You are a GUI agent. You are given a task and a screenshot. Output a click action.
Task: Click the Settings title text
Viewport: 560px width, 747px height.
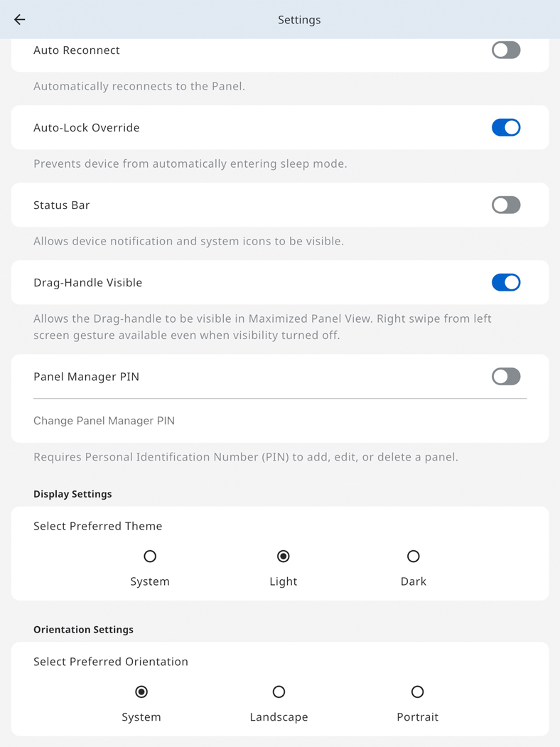pos(299,20)
